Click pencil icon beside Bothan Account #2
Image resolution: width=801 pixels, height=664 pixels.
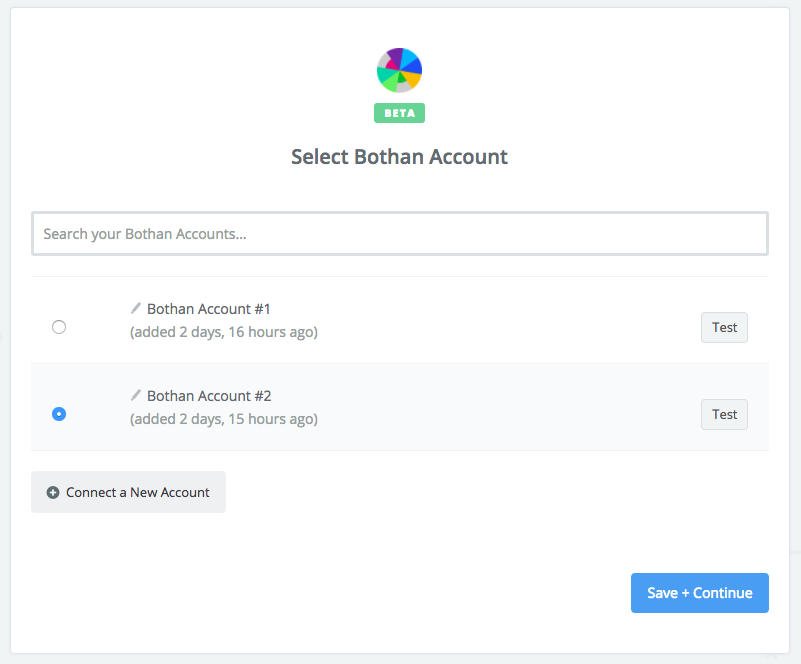(x=135, y=395)
